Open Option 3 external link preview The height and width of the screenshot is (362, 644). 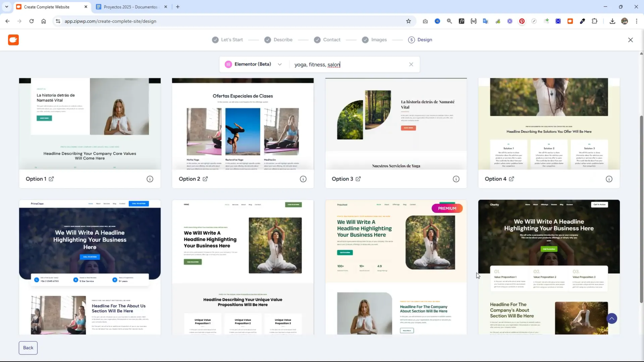point(358,179)
